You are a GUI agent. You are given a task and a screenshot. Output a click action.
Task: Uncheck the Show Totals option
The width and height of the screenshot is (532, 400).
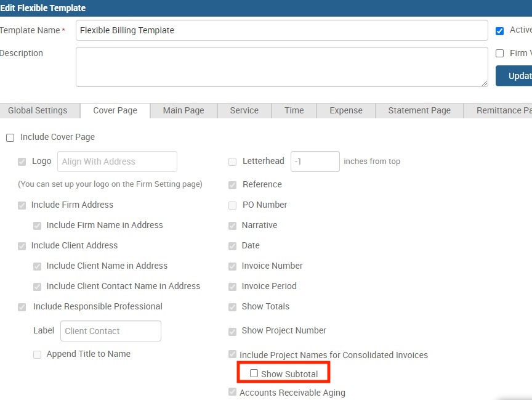(x=232, y=306)
